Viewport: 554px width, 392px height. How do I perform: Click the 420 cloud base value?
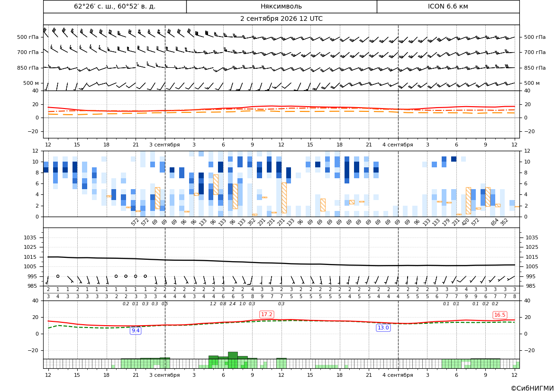click(465, 222)
